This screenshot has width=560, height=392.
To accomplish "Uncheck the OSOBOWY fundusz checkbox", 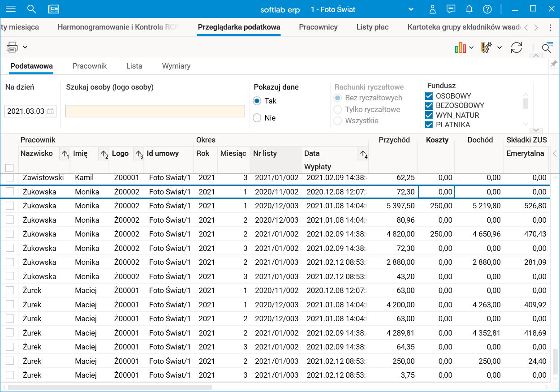I will click(429, 96).
